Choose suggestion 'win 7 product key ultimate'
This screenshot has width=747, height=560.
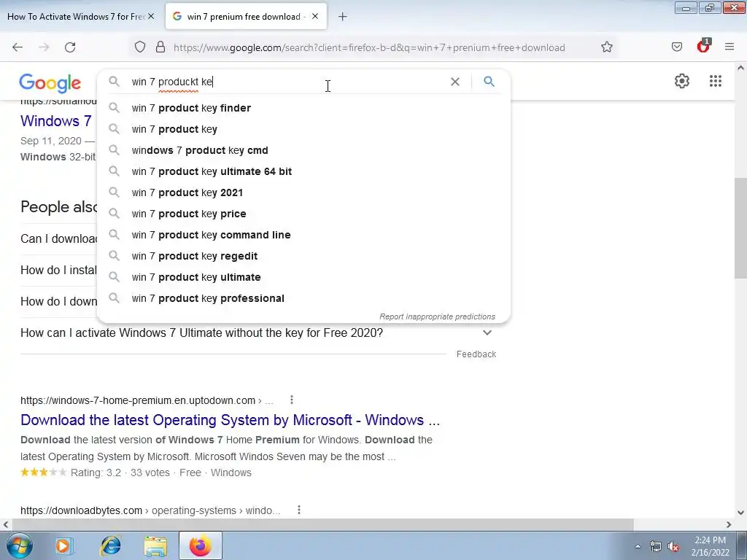pos(303,277)
